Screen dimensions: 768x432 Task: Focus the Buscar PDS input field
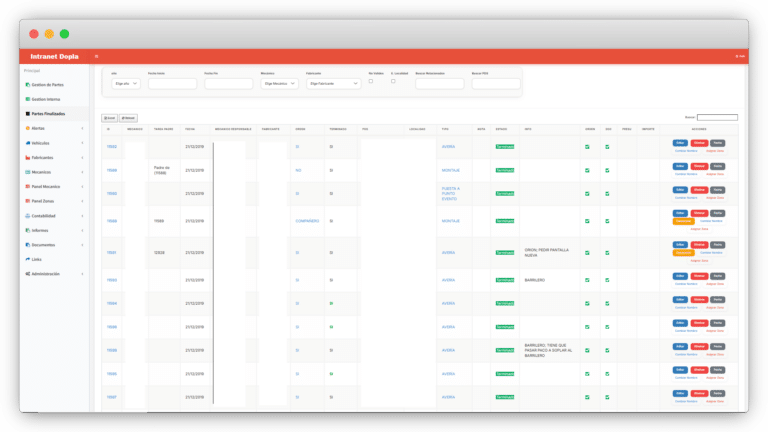(496, 84)
